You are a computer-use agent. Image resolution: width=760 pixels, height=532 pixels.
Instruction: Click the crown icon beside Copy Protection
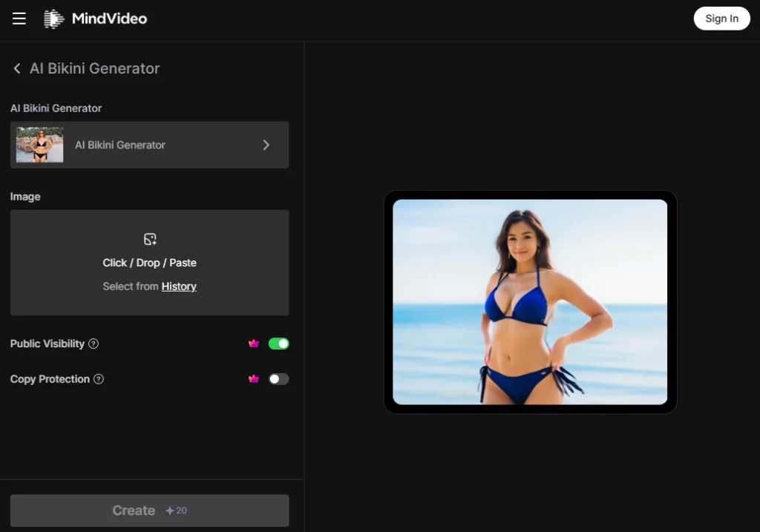254,378
